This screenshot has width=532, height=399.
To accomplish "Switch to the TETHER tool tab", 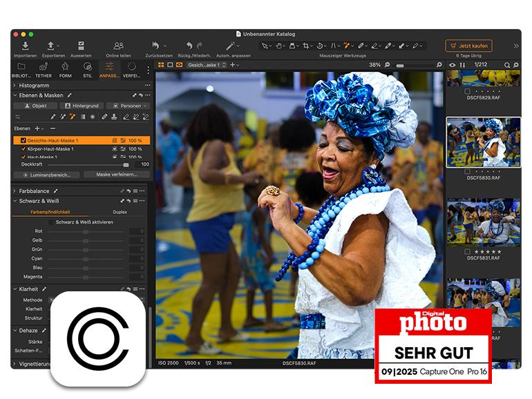I will click(44, 70).
